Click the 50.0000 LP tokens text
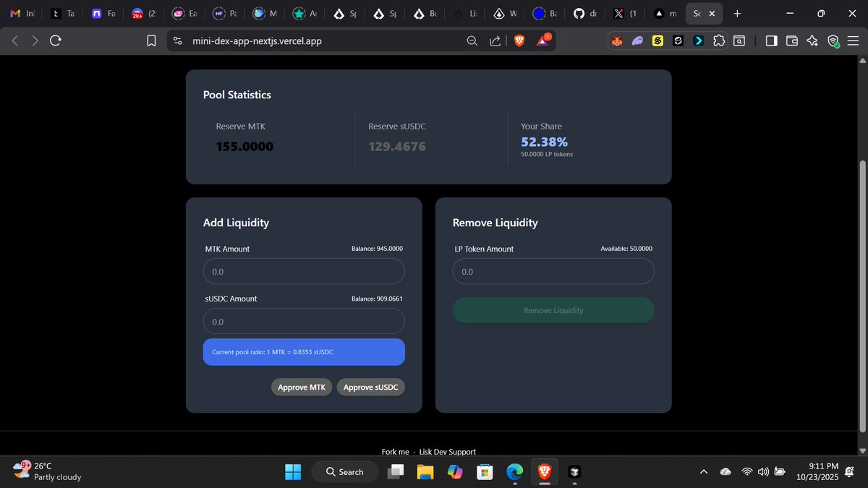This screenshot has width=868, height=488. (547, 154)
